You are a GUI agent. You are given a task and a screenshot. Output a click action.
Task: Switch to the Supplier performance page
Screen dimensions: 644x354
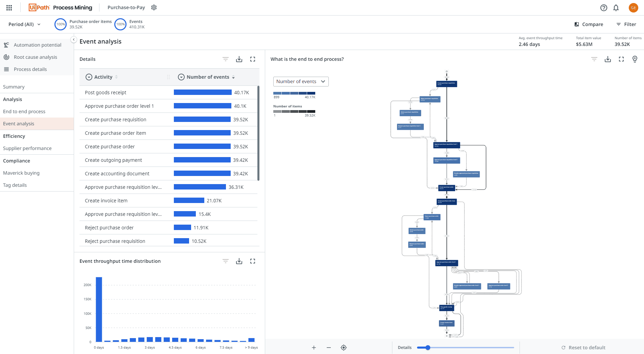[x=27, y=148]
